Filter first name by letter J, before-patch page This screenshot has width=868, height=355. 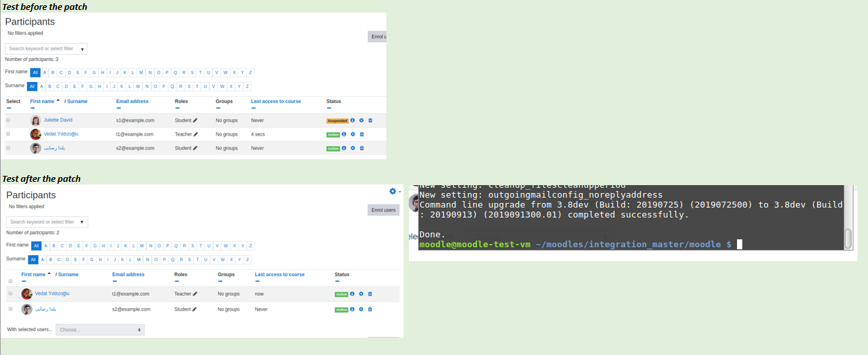coord(118,73)
